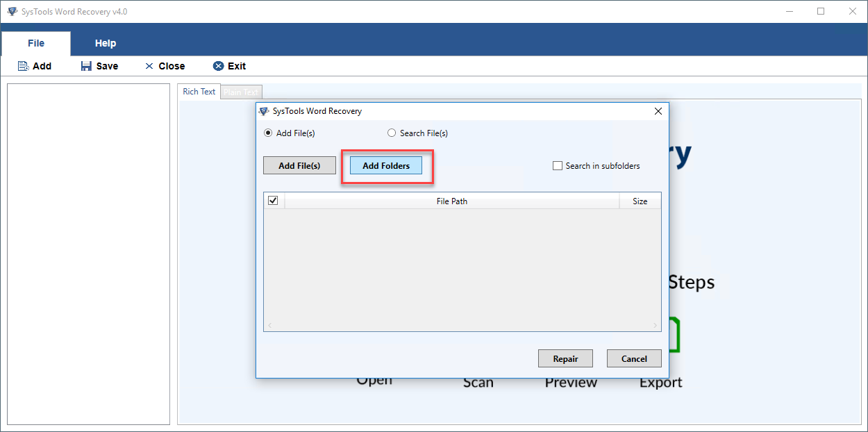Click the SysTools logo icon in title bar
This screenshot has height=432, width=868.
click(x=12, y=11)
